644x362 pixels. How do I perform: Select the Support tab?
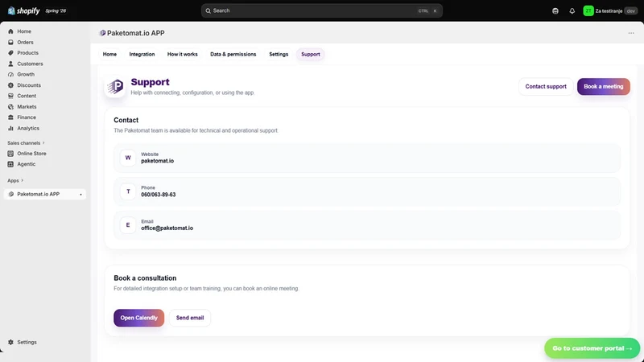pyautogui.click(x=310, y=54)
